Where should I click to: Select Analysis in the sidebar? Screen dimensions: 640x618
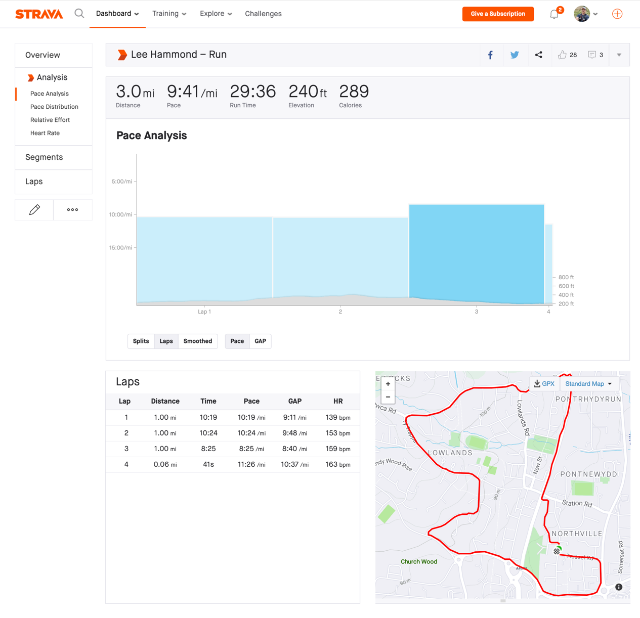pyautogui.click(x=52, y=78)
